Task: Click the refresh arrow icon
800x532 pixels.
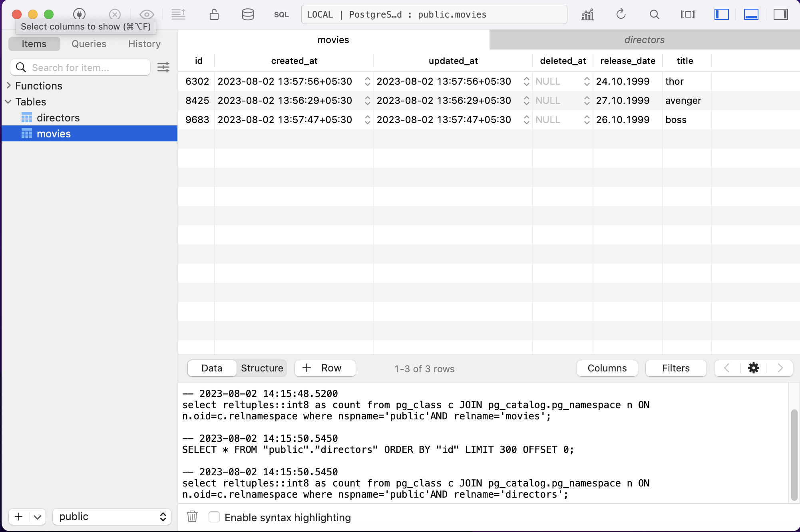Action: [621, 15]
